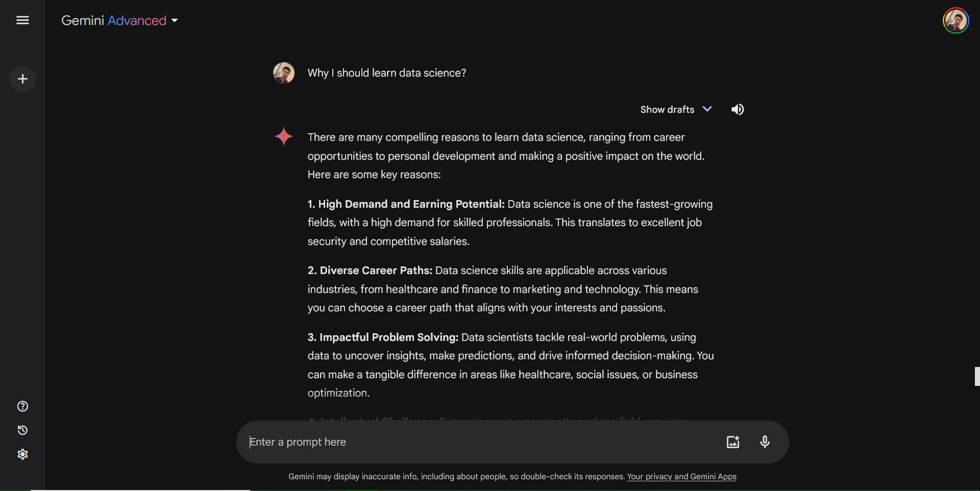
Task: Expand the Show drafts chevron
Action: tap(707, 109)
